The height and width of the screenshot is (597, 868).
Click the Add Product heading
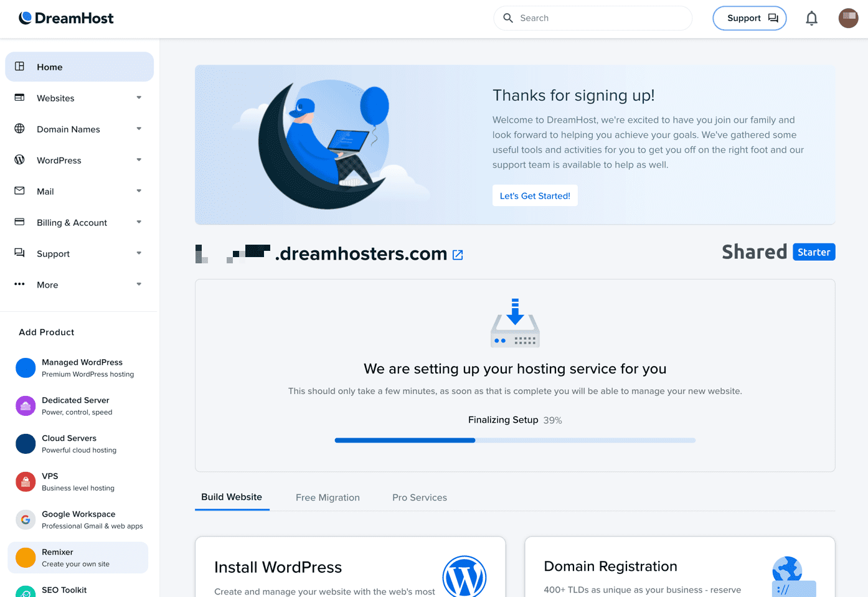click(47, 332)
